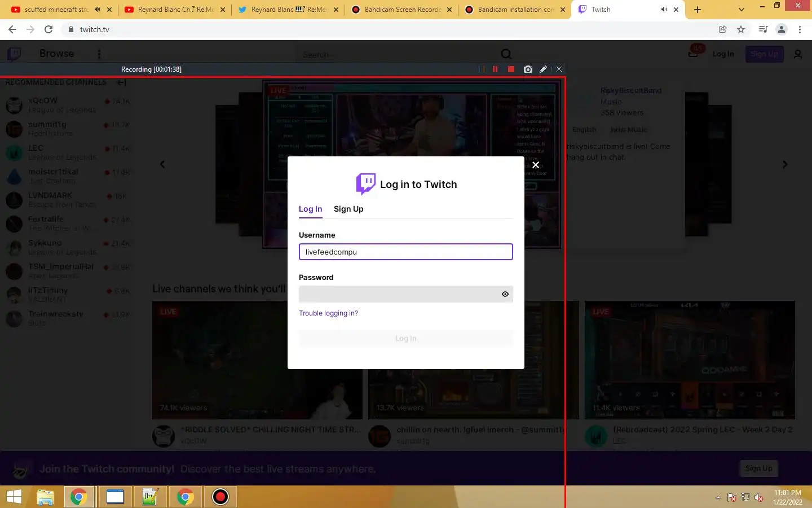Go back in the browser
Screen dimensions: 812x508
[x=12, y=29]
